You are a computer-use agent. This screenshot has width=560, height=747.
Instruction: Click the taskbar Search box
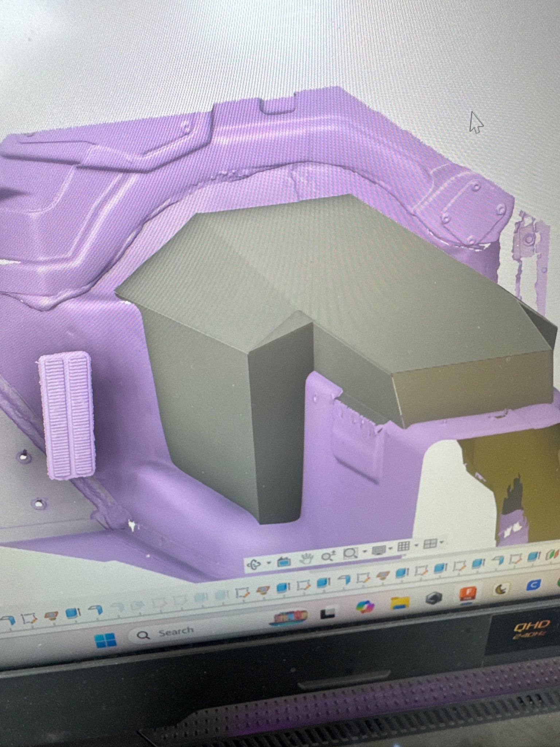[171, 633]
